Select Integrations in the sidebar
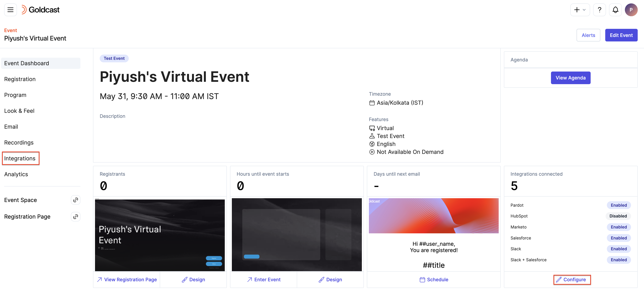This screenshot has width=644, height=302. pos(20,158)
